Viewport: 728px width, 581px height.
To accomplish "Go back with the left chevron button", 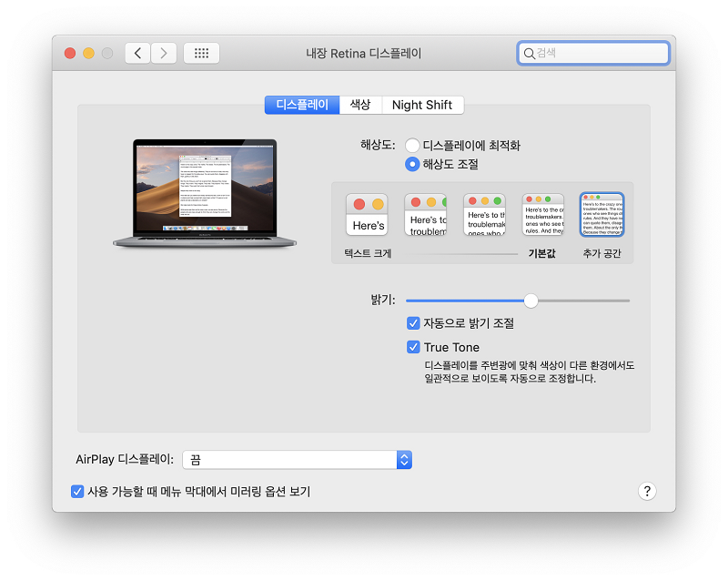I will [x=137, y=53].
